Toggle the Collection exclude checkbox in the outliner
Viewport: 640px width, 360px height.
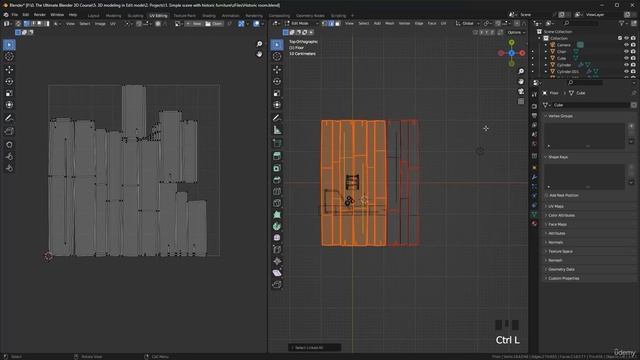tap(620, 38)
